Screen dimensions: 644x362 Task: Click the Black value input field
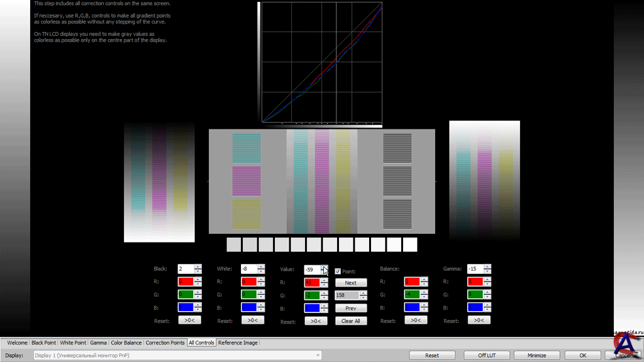[x=186, y=269]
